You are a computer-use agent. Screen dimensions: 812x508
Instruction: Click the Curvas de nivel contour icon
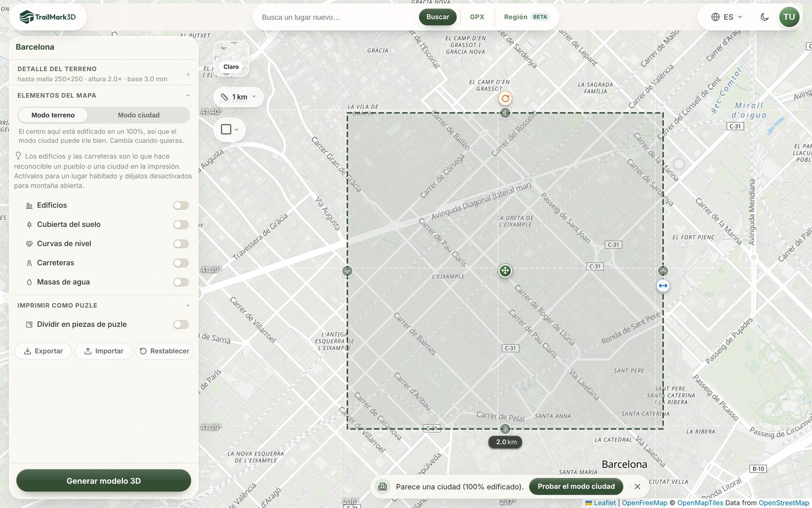pyautogui.click(x=29, y=244)
